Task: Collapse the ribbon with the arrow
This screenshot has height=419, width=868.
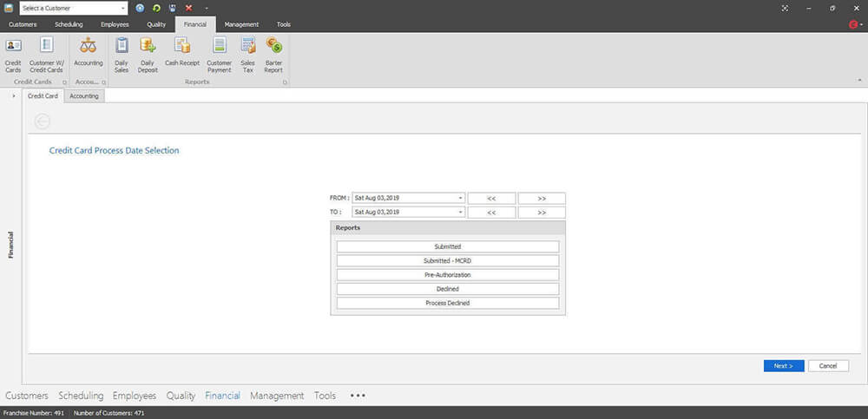Action: (858, 82)
